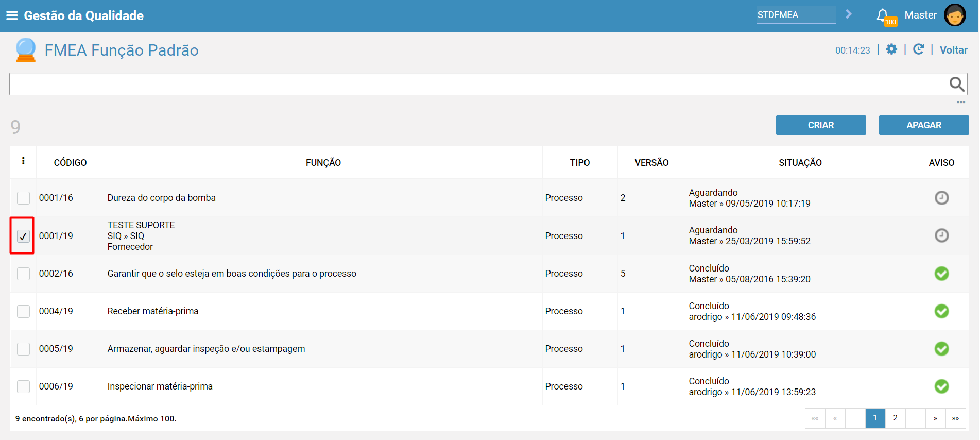
Task: Click the session timer 00:14:23
Action: 852,50
